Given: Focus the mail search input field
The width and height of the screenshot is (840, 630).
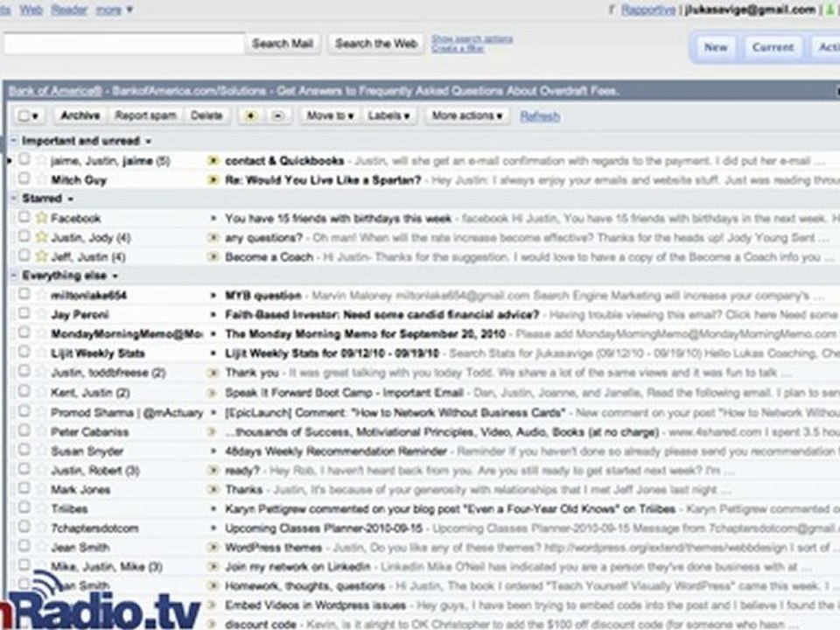Looking at the screenshot, I should (x=123, y=44).
